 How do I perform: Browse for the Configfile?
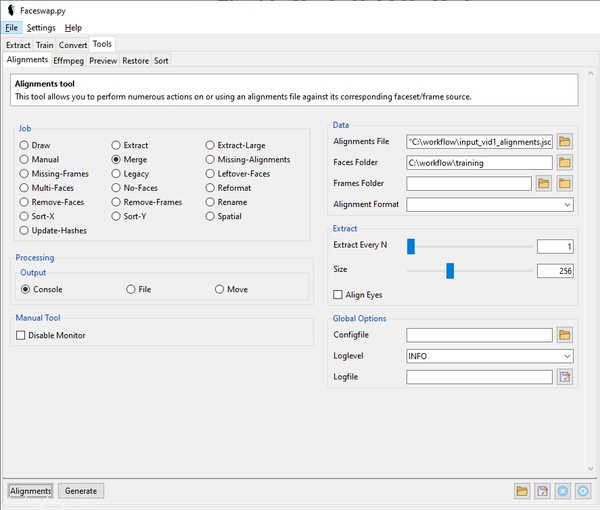[x=564, y=335]
